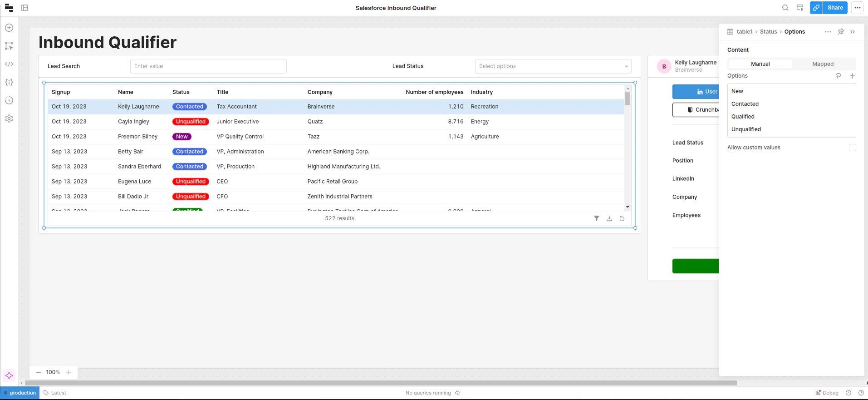Open the help question mark icon
The width and height of the screenshot is (868, 400).
pos(861,393)
